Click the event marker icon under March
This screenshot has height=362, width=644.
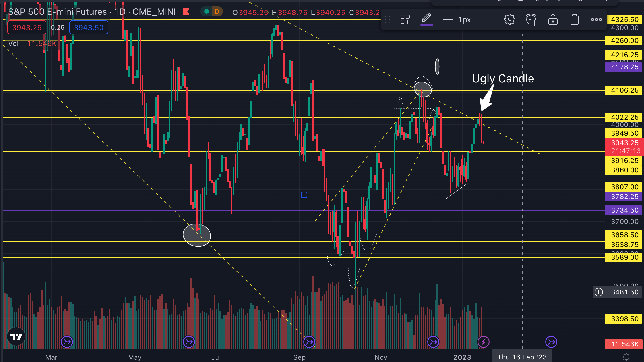pos(67,342)
